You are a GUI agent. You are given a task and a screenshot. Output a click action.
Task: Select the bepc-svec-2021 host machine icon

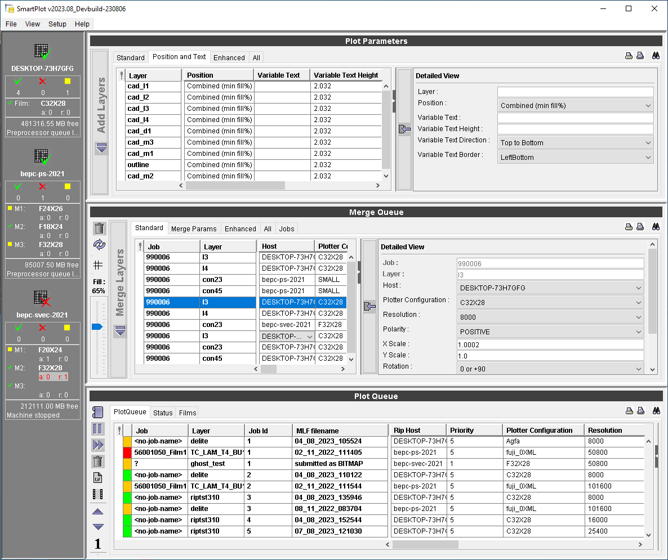pyautogui.click(x=42, y=298)
